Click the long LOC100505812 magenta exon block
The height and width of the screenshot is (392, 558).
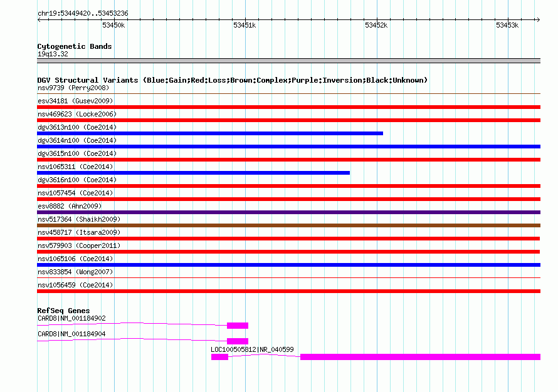pyautogui.click(x=420, y=357)
